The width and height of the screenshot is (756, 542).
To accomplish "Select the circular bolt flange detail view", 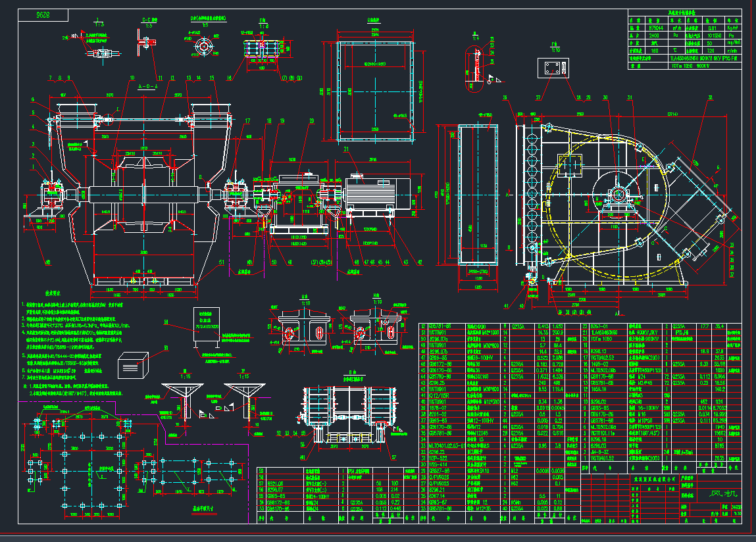I will pos(204,47).
